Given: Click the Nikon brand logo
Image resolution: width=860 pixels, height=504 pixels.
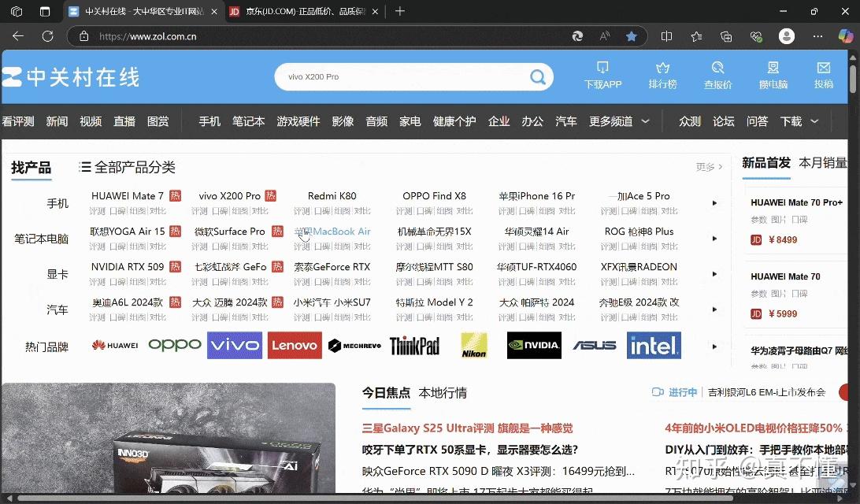Looking at the screenshot, I should click(x=474, y=345).
